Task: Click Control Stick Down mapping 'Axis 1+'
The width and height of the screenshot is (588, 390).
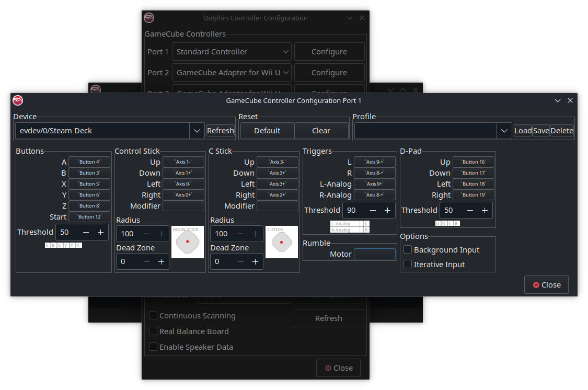Action: click(183, 173)
